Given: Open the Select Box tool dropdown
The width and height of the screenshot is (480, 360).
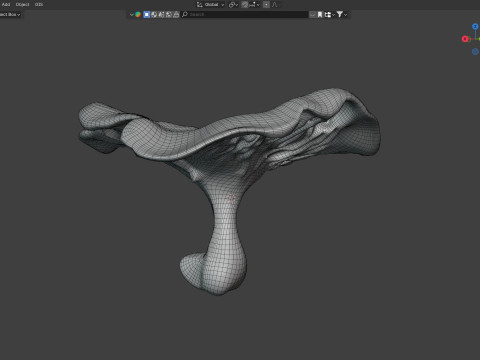Looking at the screenshot, I should [x=10, y=14].
